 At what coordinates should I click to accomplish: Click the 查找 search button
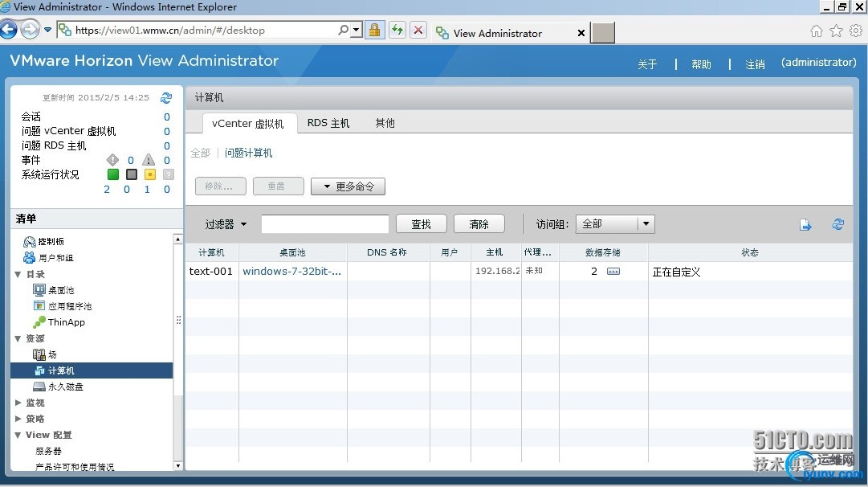pos(422,224)
